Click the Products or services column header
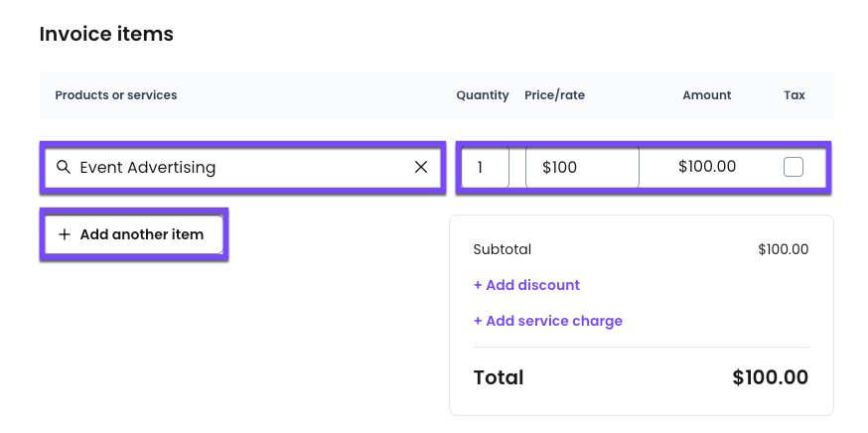 click(115, 95)
